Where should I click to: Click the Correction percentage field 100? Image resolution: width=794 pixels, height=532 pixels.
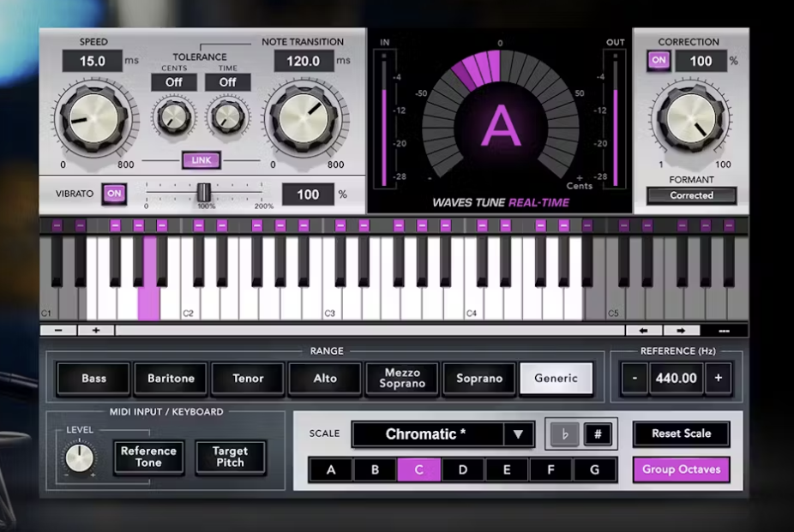701,61
